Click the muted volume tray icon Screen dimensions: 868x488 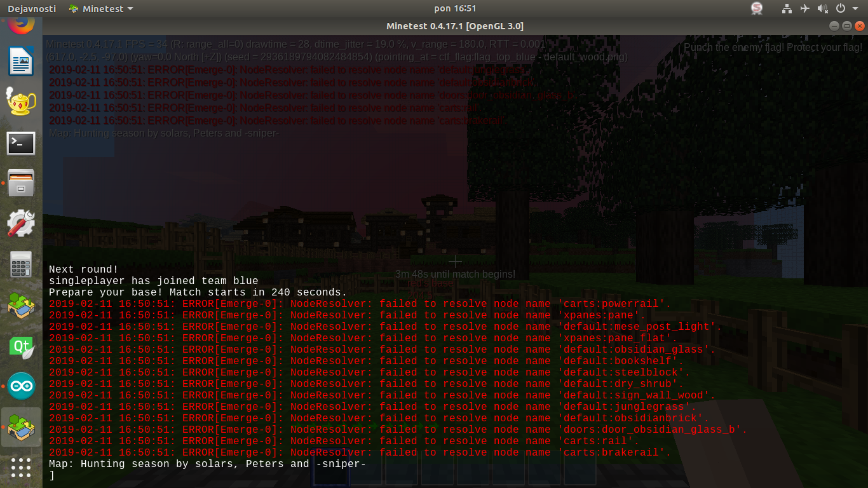coord(823,8)
